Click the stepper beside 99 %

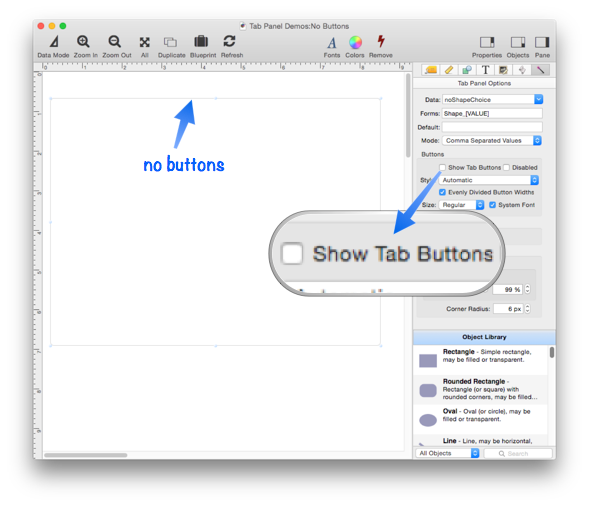point(528,289)
